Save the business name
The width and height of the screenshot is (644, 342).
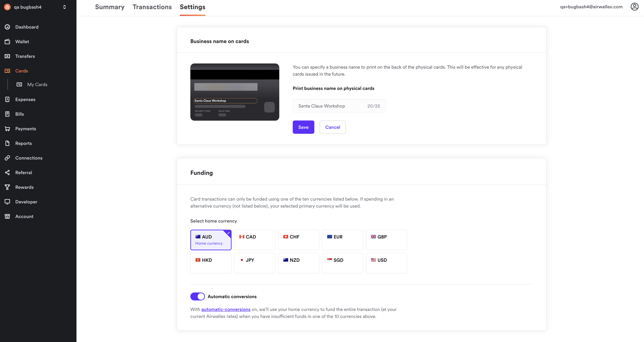point(303,127)
